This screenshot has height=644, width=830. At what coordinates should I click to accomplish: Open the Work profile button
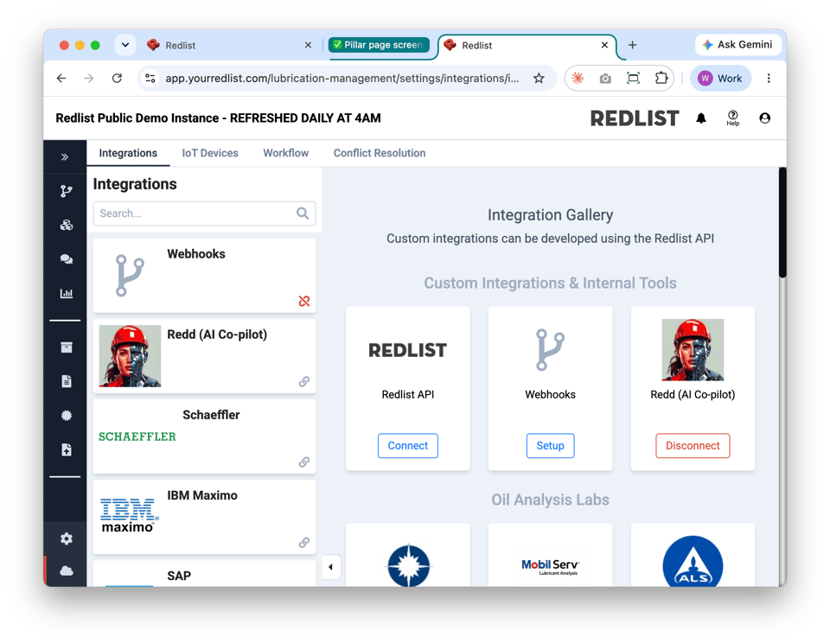click(720, 79)
